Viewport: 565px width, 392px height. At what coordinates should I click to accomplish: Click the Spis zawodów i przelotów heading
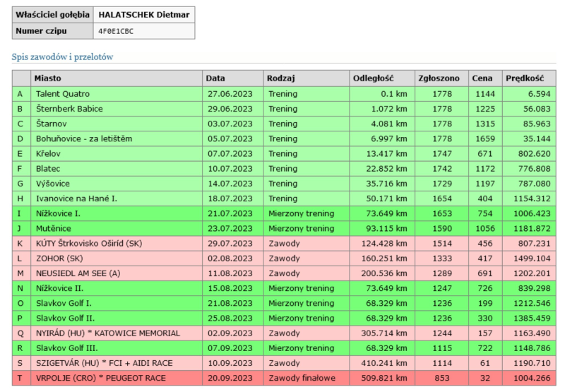63,56
